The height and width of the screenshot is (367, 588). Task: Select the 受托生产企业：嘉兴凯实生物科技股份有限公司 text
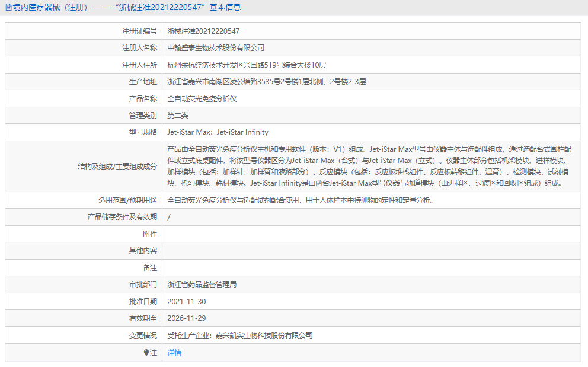[x=240, y=335]
